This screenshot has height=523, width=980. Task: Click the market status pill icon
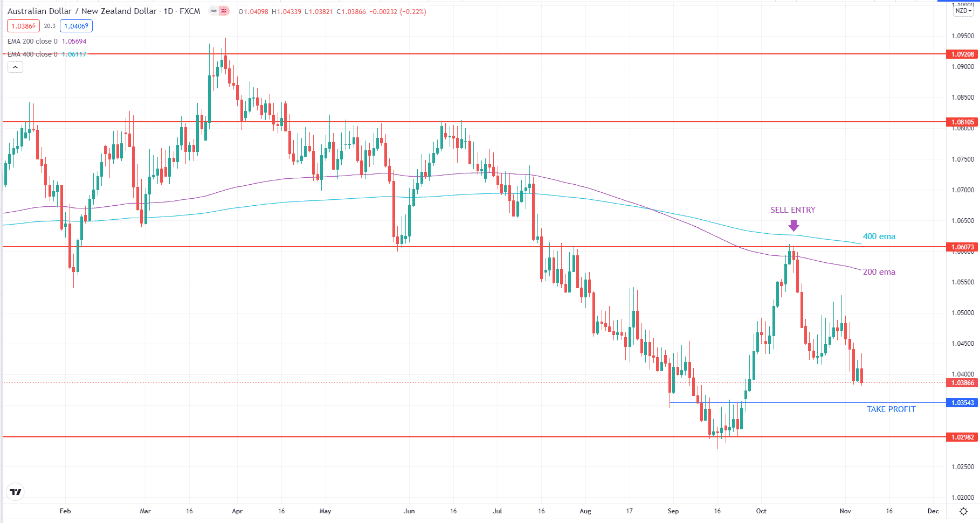[x=213, y=11]
